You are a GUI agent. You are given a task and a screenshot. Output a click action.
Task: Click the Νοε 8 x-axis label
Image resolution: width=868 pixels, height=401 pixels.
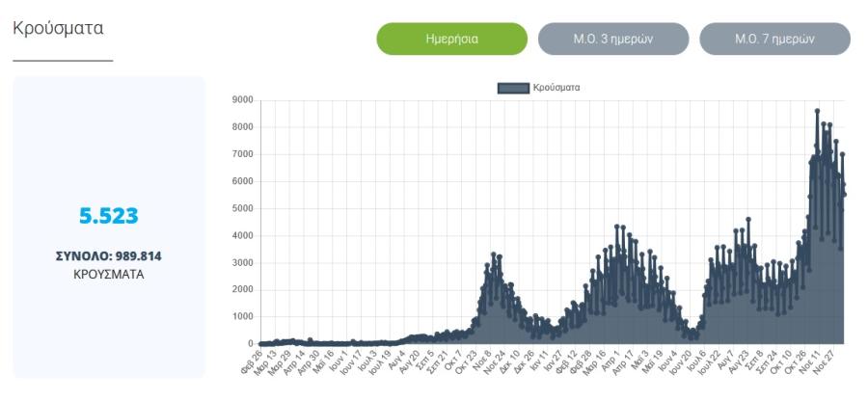point(480,360)
